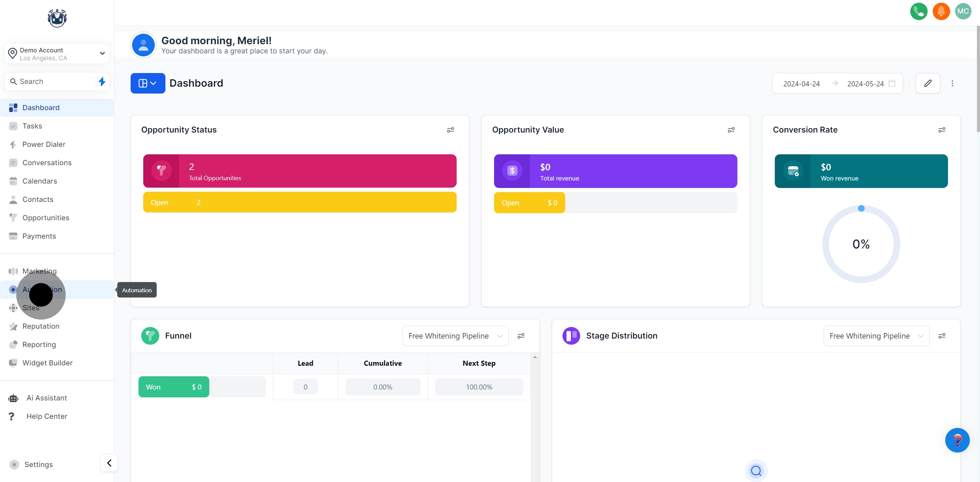Open the Help Center link

[47, 416]
